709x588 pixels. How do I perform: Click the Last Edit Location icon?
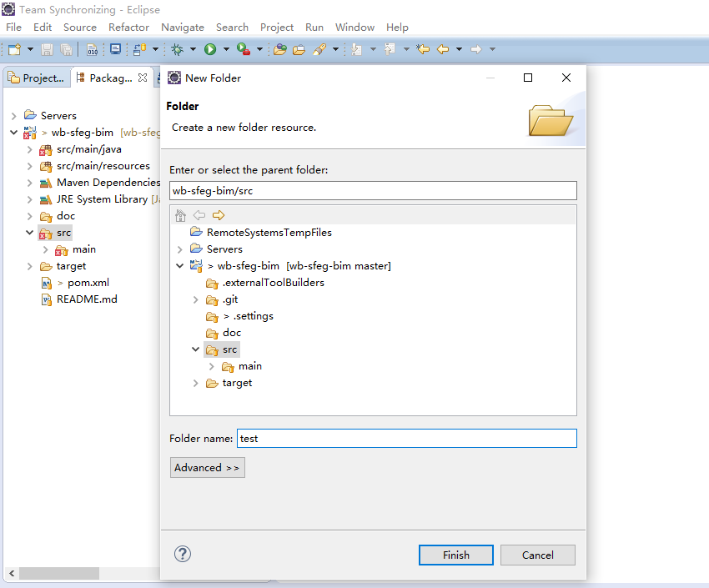pyautogui.click(x=423, y=49)
